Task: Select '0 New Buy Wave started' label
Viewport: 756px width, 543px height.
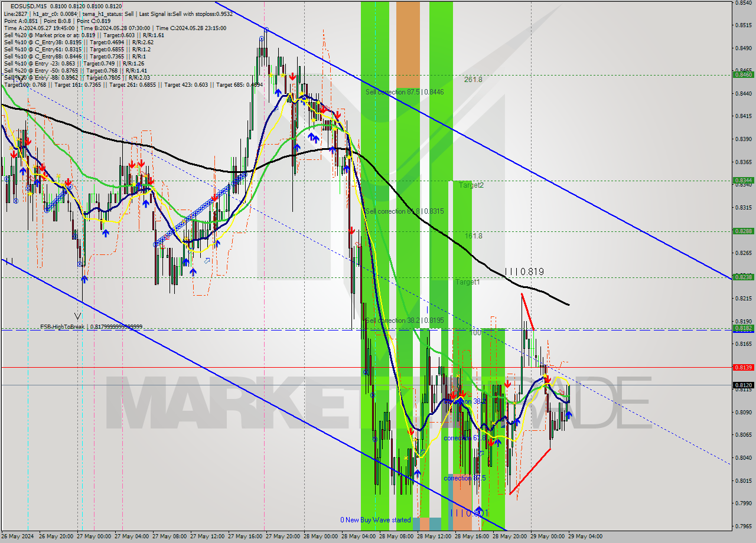Action: pos(375,520)
